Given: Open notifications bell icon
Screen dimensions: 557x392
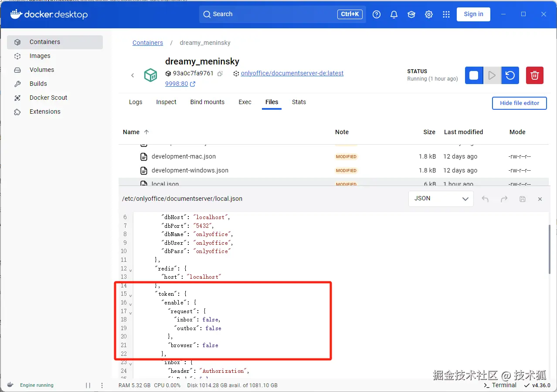Looking at the screenshot, I should click(394, 14).
